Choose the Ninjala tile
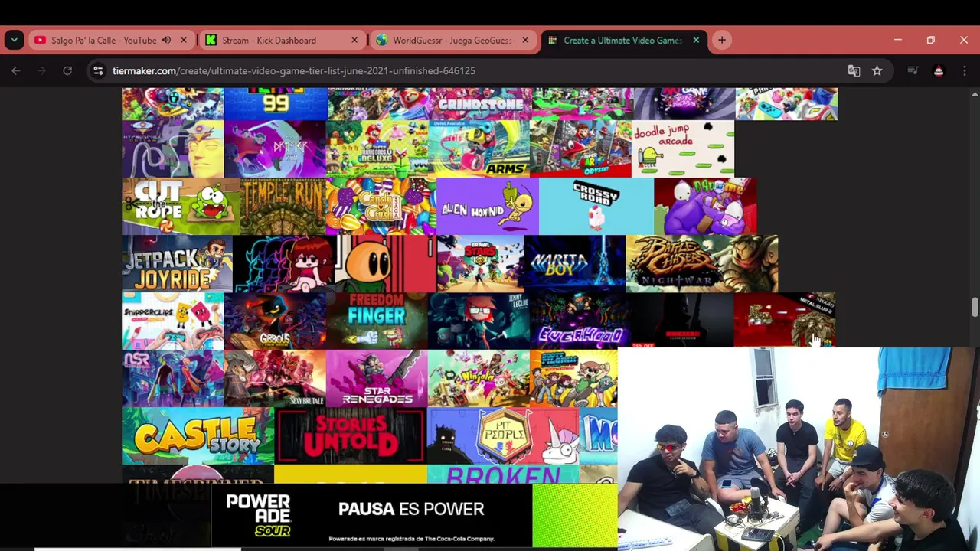Screen dimensions: 980x551 pyautogui.click(x=479, y=378)
